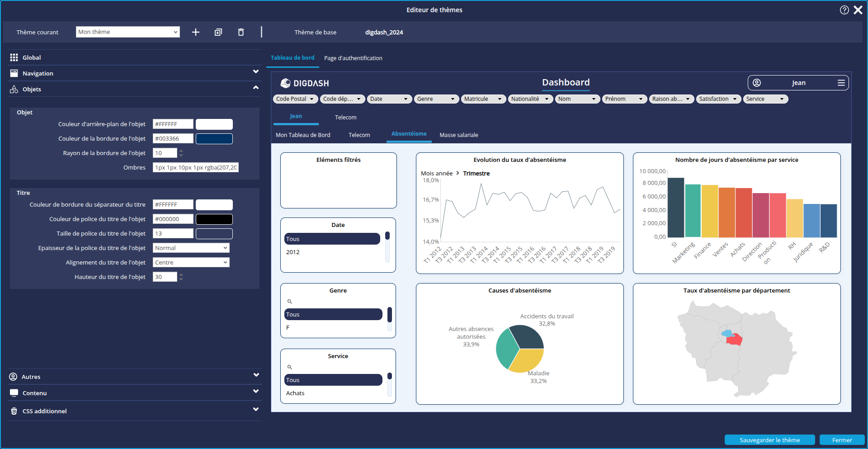Click the add new theme plus icon
Viewport: 868px width, 449px height.
click(x=195, y=32)
